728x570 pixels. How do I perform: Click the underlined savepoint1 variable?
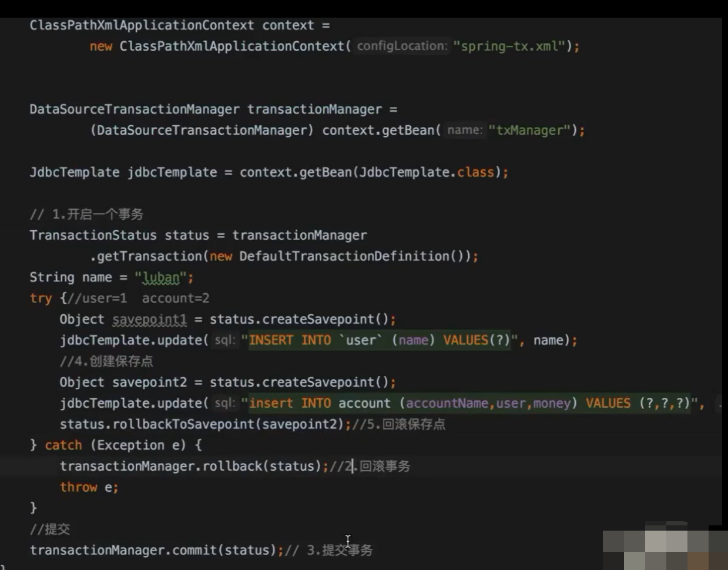[149, 320]
